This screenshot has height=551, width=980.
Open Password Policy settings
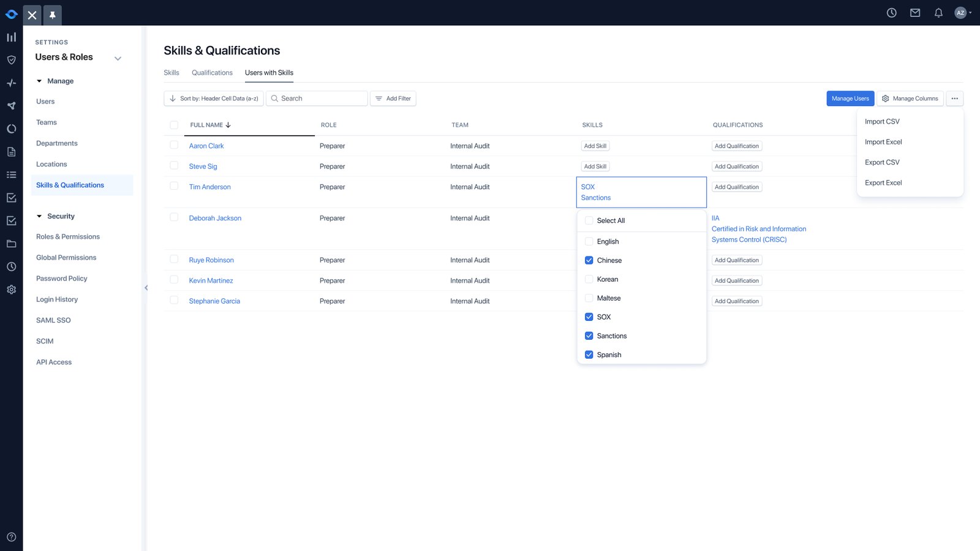(x=62, y=279)
